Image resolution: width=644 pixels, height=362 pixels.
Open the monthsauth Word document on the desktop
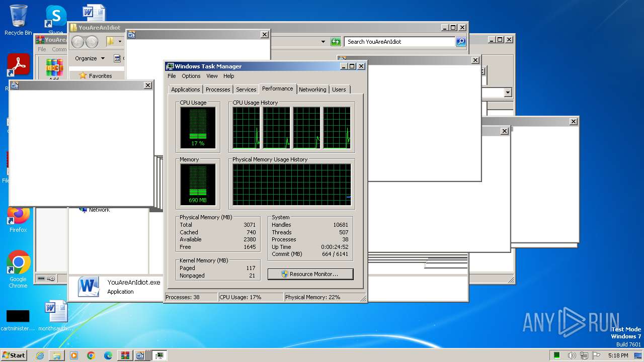55,316
